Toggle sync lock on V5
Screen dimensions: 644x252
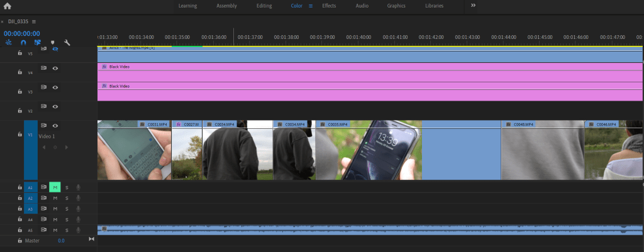pyautogui.click(x=43, y=49)
